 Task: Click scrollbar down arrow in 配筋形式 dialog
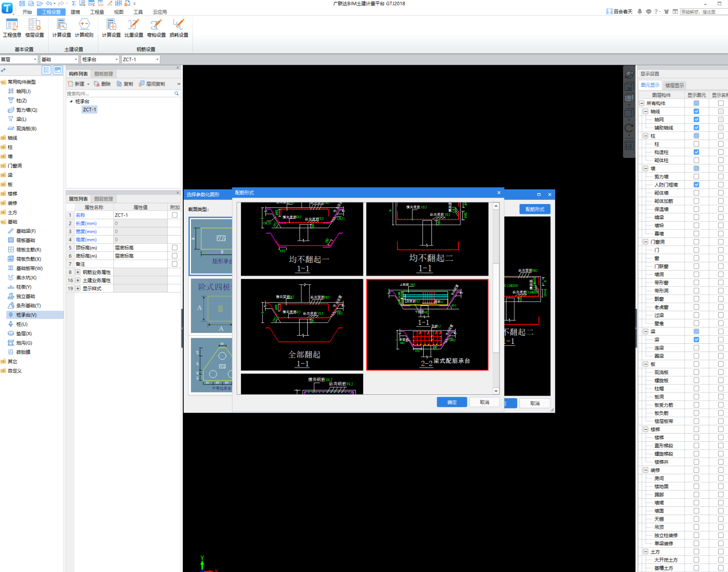[496, 391]
